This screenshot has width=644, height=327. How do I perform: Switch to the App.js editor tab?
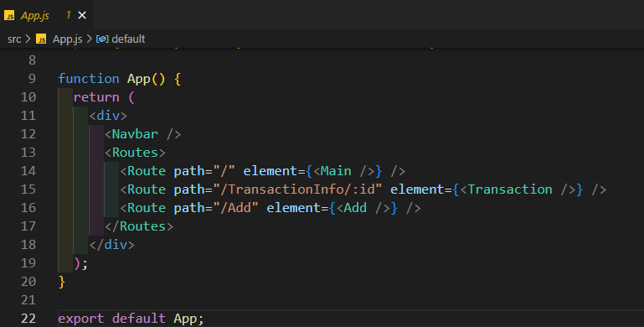click(46, 15)
